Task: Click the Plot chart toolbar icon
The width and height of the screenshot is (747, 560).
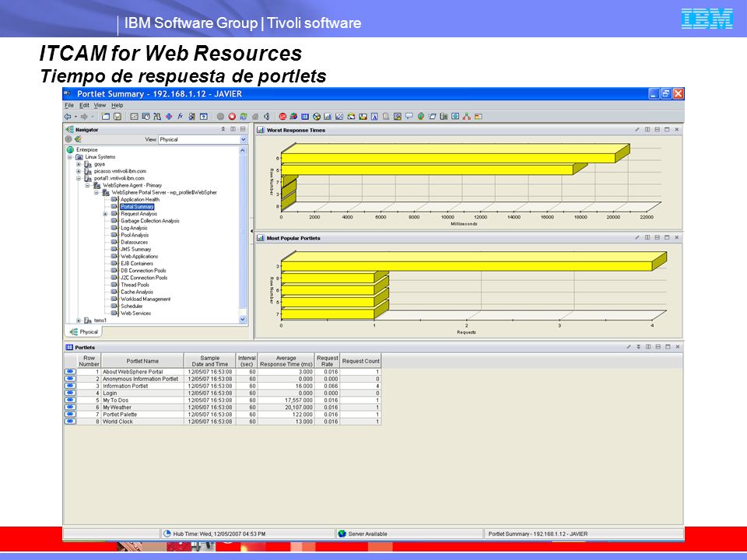Action: (x=339, y=117)
